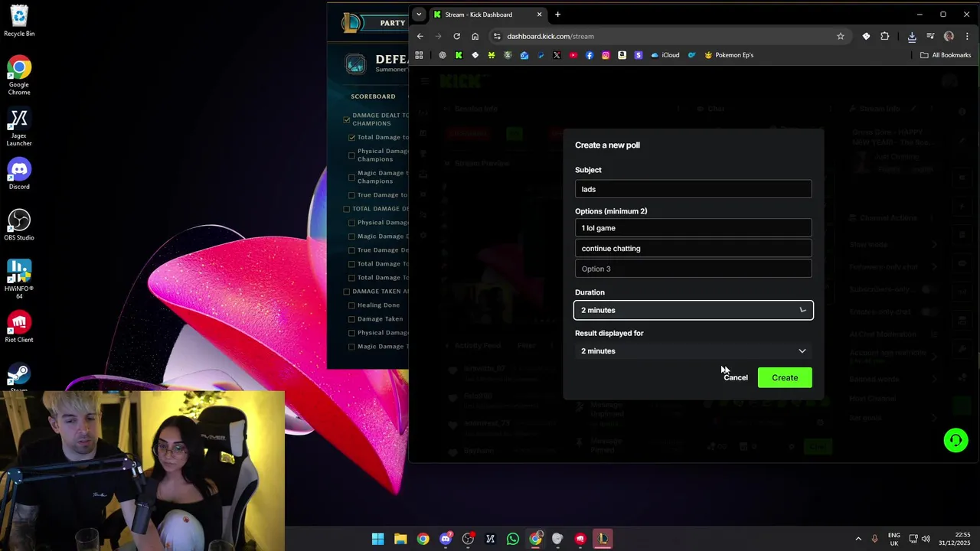This screenshot has width=980, height=551.
Task: Click the '1 lol game' option field
Action: pos(693,228)
